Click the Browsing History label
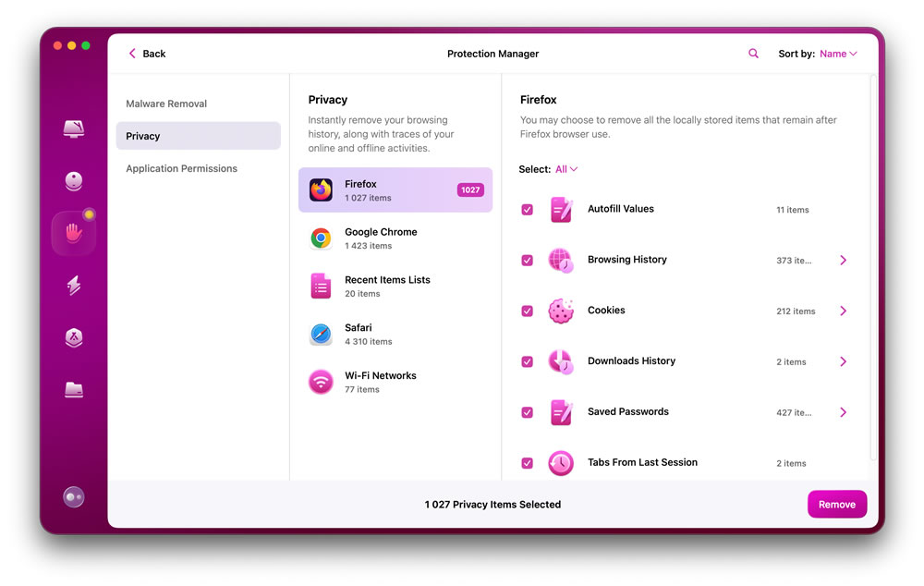The width and height of the screenshot is (924, 586). click(627, 260)
